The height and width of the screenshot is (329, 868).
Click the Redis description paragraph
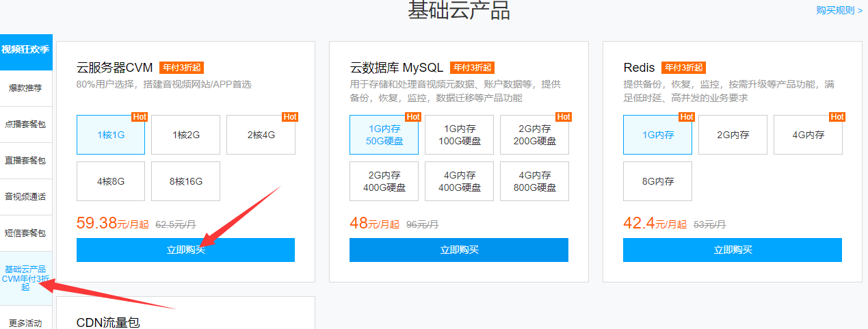point(729,92)
